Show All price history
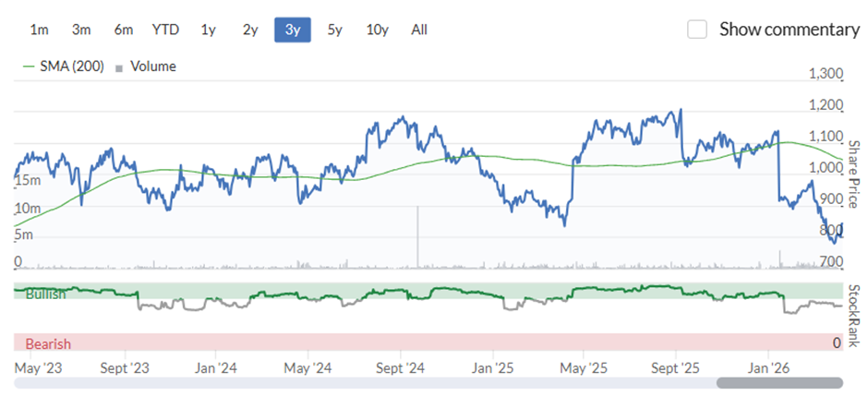This screenshot has height=396, width=868. coord(419,30)
